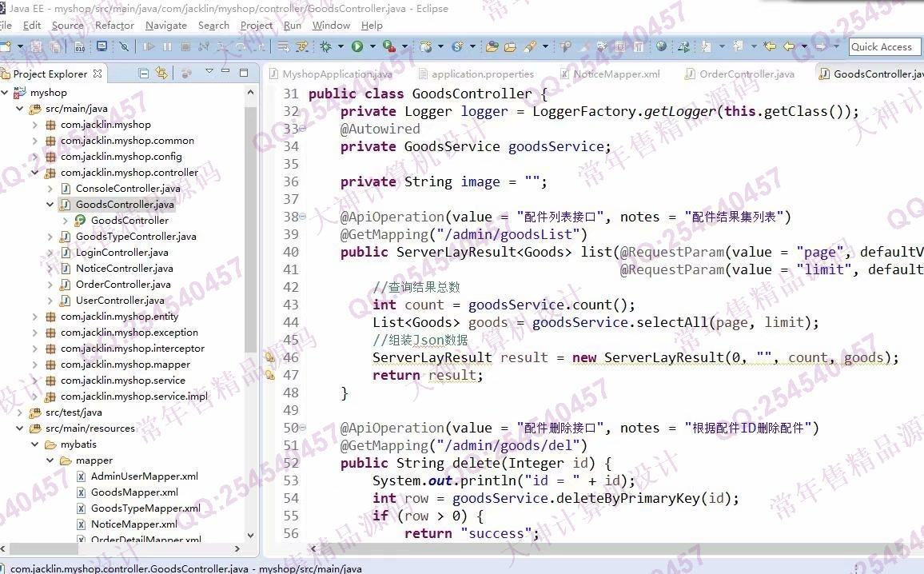This screenshot has height=574, width=924.
Task: Click editor horizontal scrollbar left arrow
Action: 313,548
